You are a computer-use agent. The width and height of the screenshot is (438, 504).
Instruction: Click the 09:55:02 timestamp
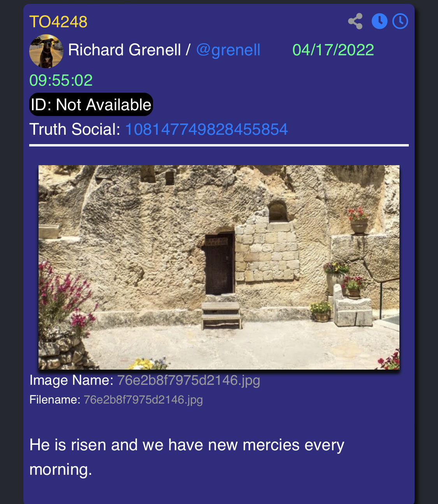[x=61, y=80]
